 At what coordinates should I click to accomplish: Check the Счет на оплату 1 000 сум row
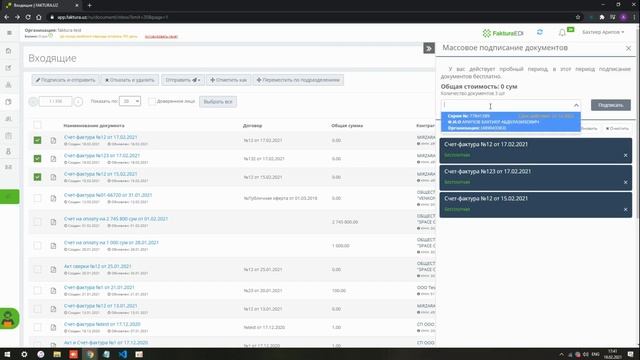click(x=37, y=246)
